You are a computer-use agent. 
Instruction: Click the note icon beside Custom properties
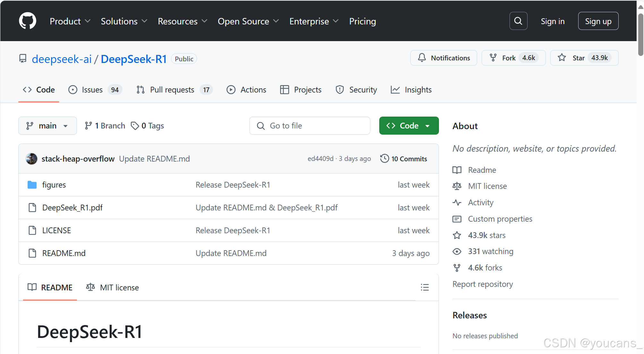point(457,219)
